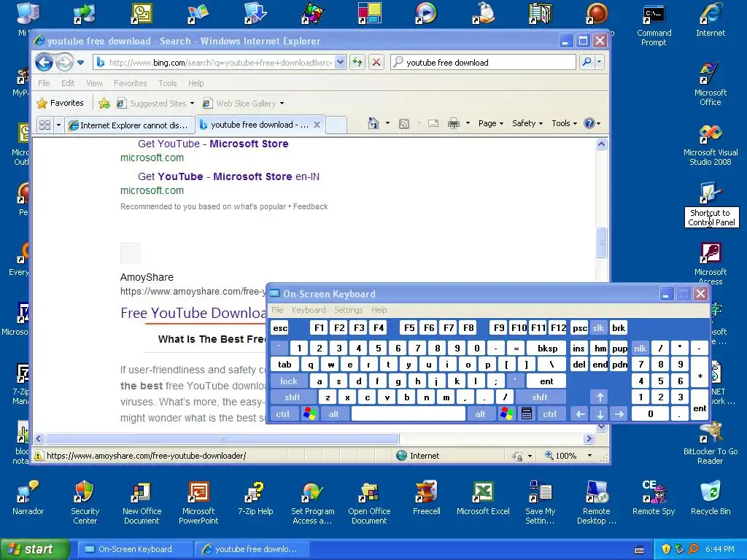Open recent pages dropdown beside Forward

pos(80,63)
